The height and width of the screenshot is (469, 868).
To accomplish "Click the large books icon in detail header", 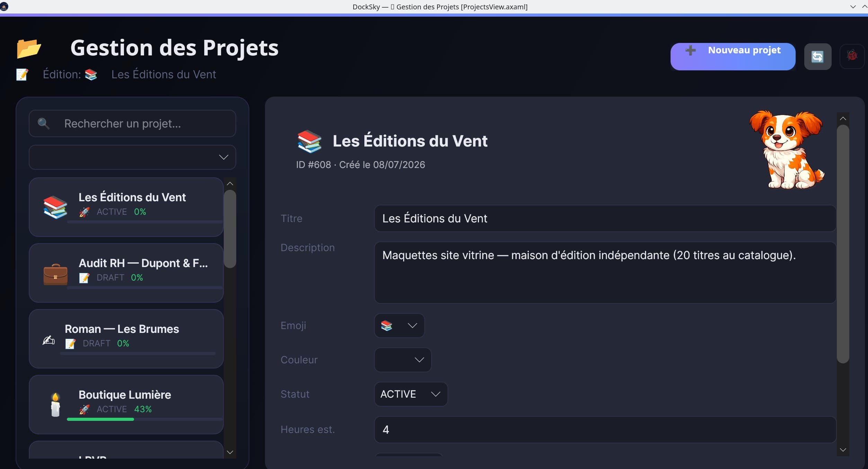I will coord(309,141).
